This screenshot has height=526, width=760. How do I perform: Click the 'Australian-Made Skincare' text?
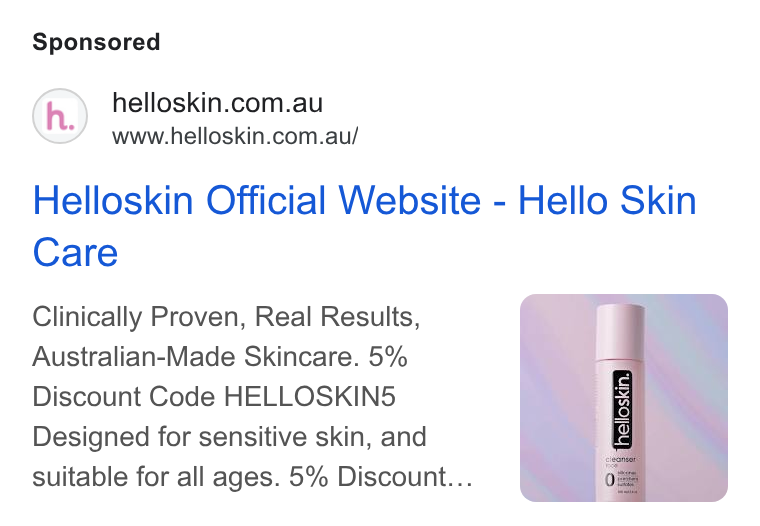click(x=192, y=357)
